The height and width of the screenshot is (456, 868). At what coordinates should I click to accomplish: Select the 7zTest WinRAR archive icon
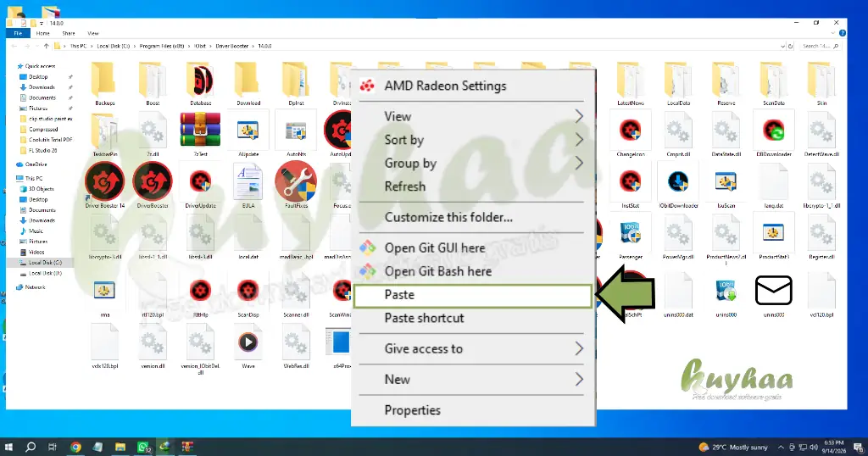pos(200,130)
